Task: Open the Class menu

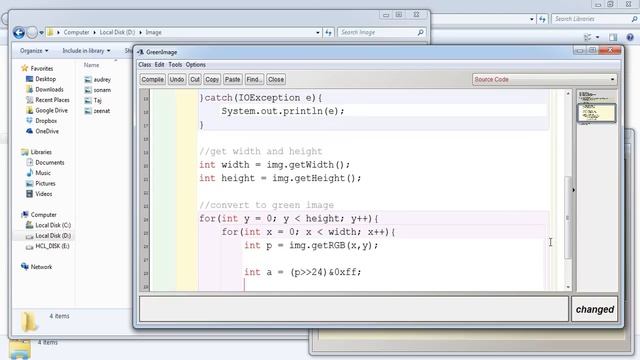Action: point(144,64)
